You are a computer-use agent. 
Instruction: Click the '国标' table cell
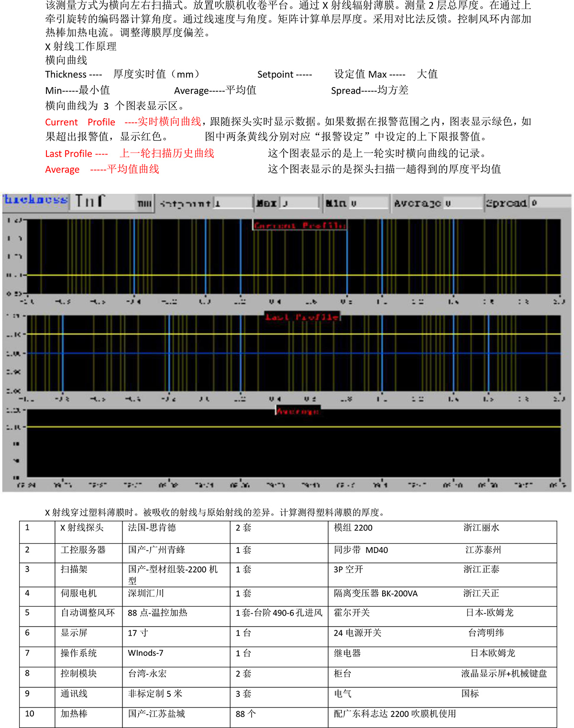[x=470, y=694]
